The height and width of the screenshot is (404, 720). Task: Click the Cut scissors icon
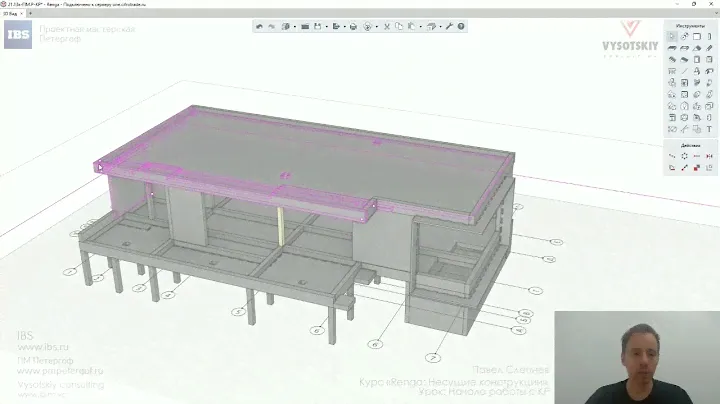[x=387, y=27]
